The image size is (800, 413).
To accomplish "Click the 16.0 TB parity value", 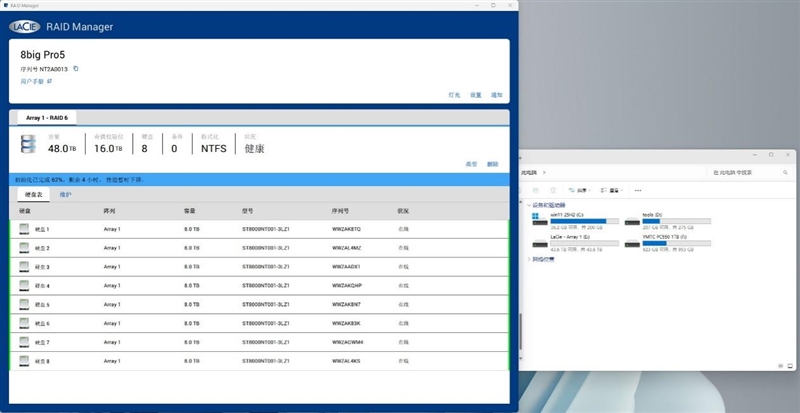I will (108, 149).
